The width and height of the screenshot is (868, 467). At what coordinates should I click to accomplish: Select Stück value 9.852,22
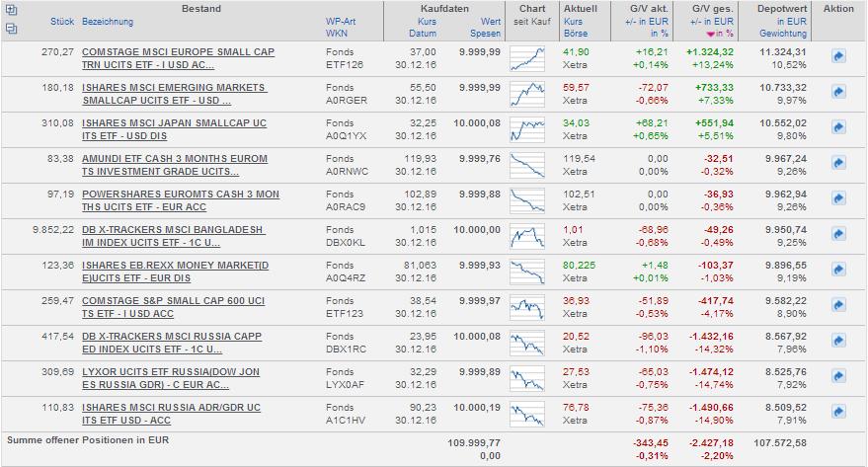(x=53, y=230)
